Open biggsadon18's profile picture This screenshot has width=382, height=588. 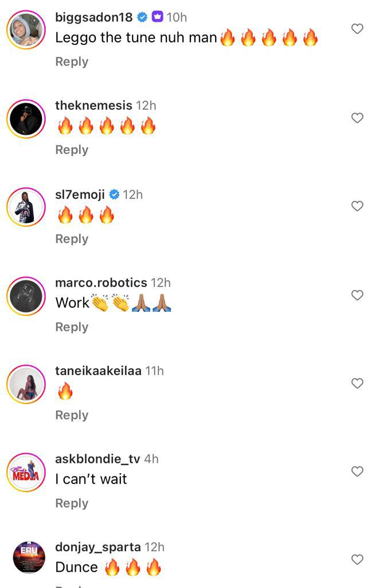(26, 30)
